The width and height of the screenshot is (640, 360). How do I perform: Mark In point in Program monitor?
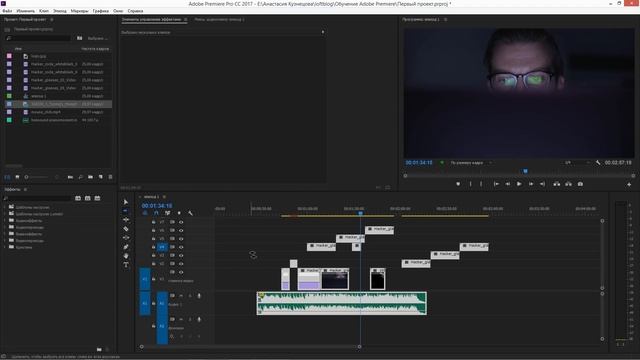tap(470, 184)
